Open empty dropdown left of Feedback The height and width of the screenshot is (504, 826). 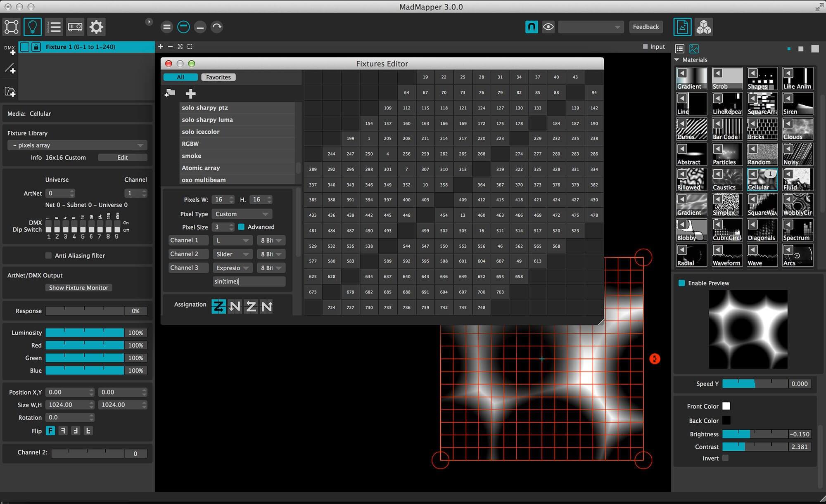tap(591, 27)
